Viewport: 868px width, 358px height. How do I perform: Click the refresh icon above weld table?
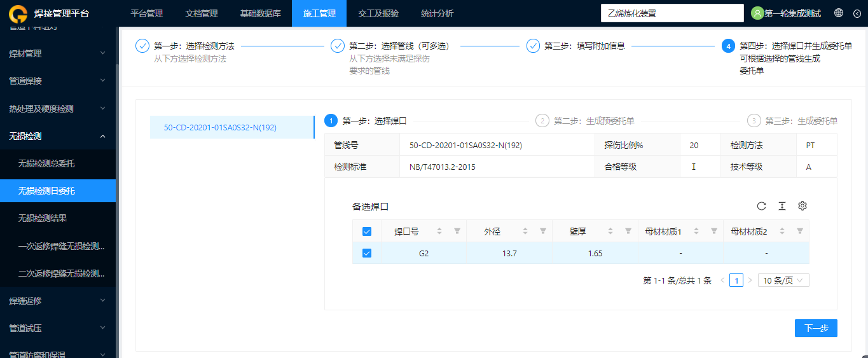click(761, 206)
